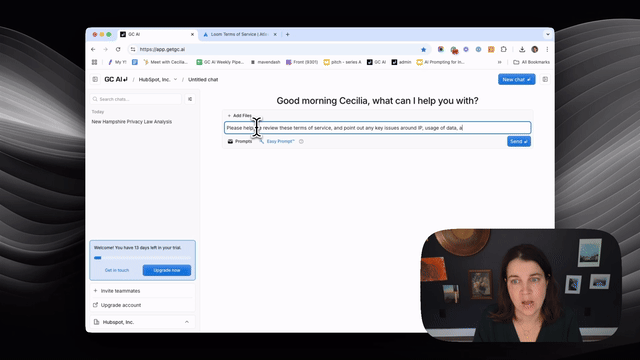Click the Add Files plus icon

229,116
